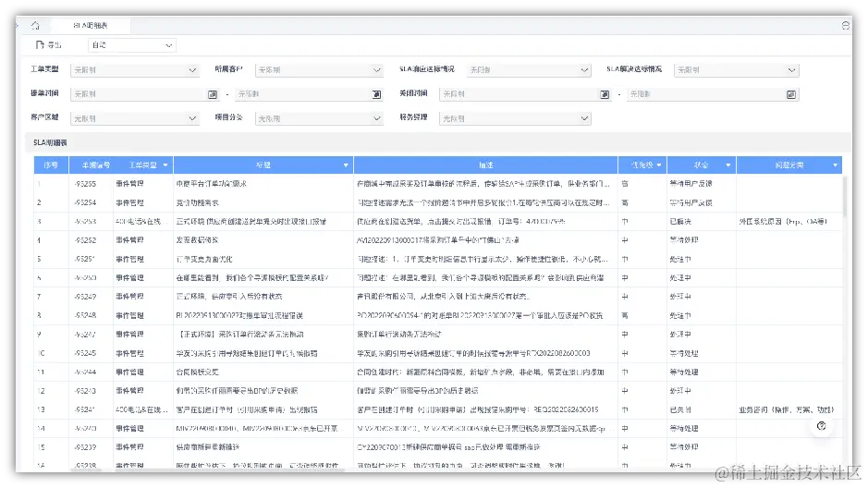
Task: Select the row numbered -95244
Action: pos(437,372)
